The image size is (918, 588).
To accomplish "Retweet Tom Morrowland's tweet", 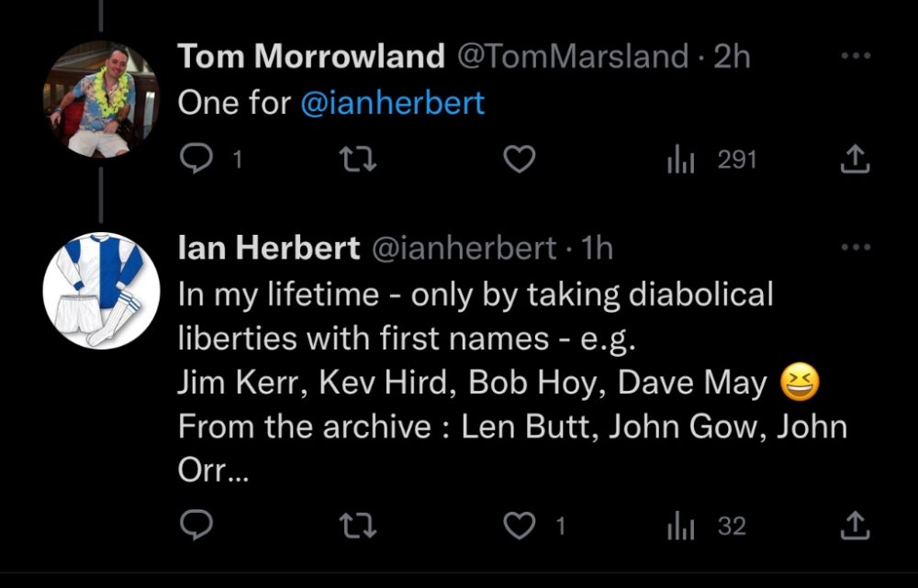I will pos(357,161).
